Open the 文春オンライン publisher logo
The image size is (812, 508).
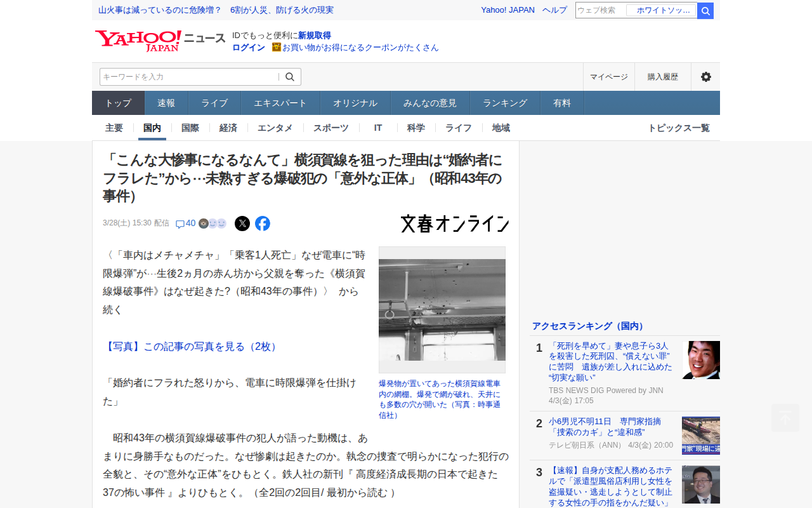tap(455, 224)
